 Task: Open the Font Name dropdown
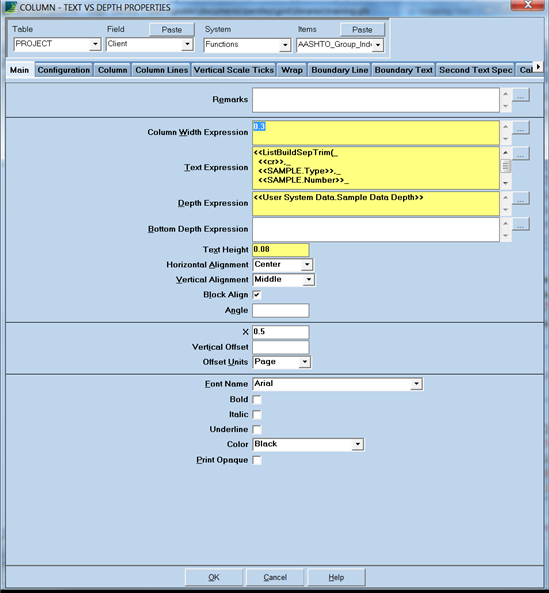click(x=416, y=383)
